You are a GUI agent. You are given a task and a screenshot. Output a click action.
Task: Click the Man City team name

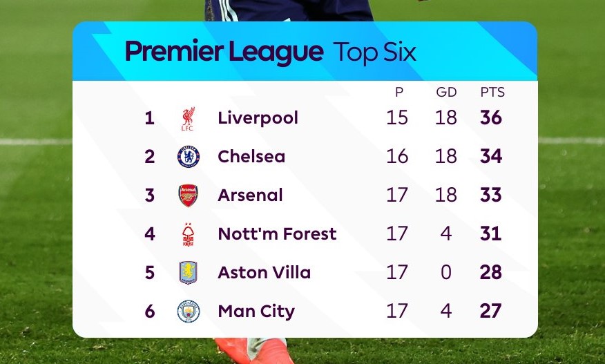pyautogui.click(x=256, y=312)
